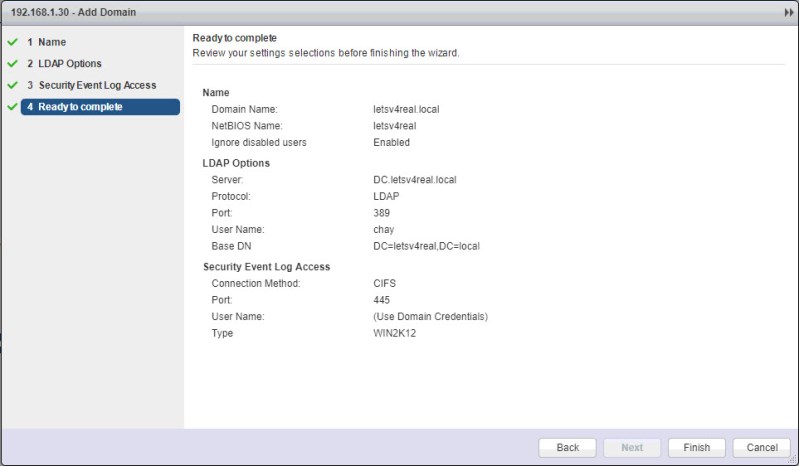Click the green checkmark beside Name step

12,43
